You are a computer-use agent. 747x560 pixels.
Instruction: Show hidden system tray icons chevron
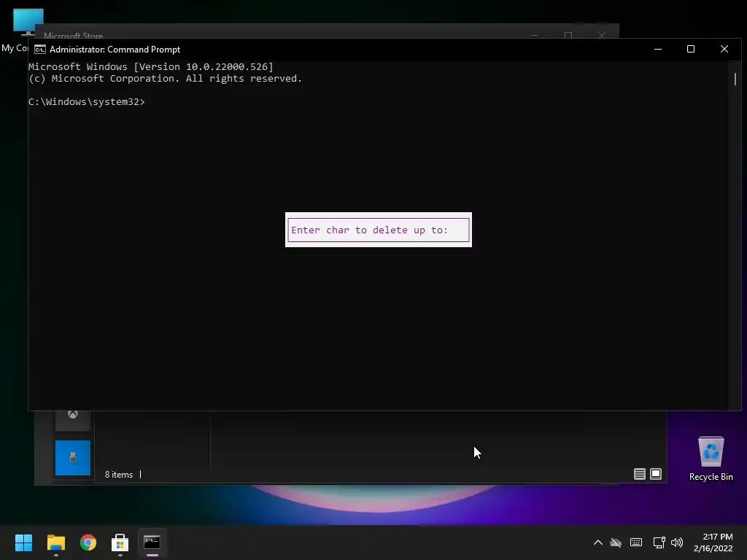(x=598, y=542)
